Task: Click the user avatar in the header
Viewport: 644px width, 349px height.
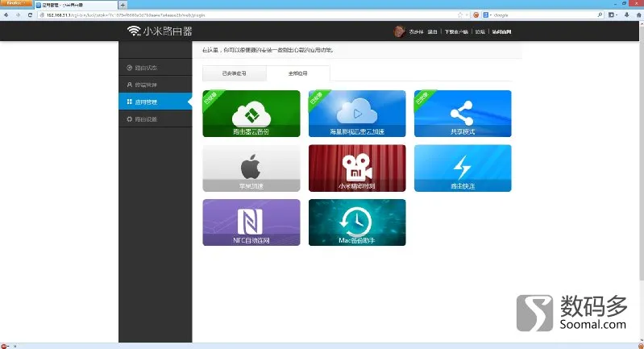Action: tap(399, 31)
